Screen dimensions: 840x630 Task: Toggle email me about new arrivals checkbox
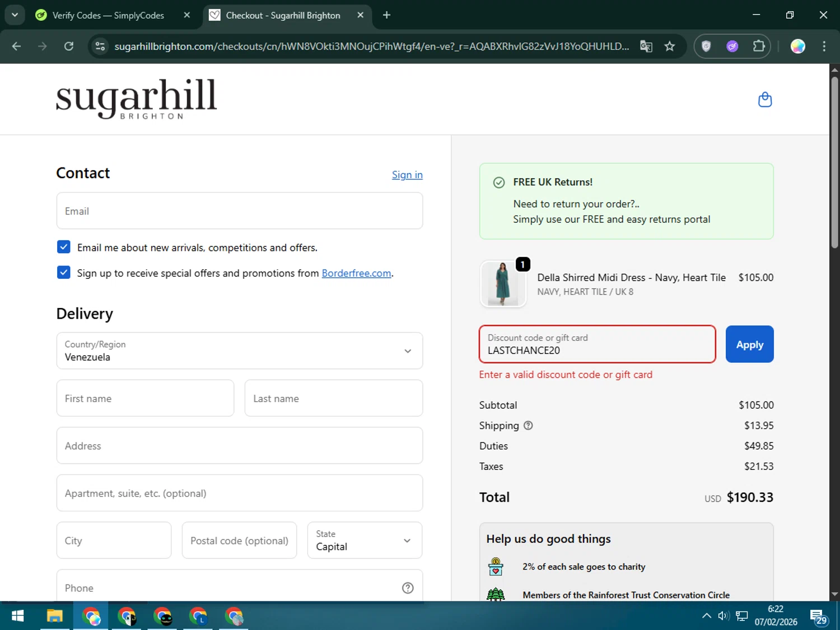pos(64,247)
